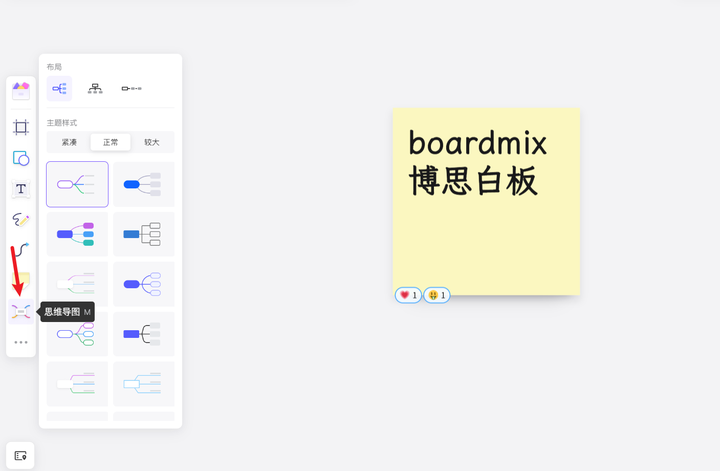
Task: Select the Pen drawing tool
Action: point(21,219)
